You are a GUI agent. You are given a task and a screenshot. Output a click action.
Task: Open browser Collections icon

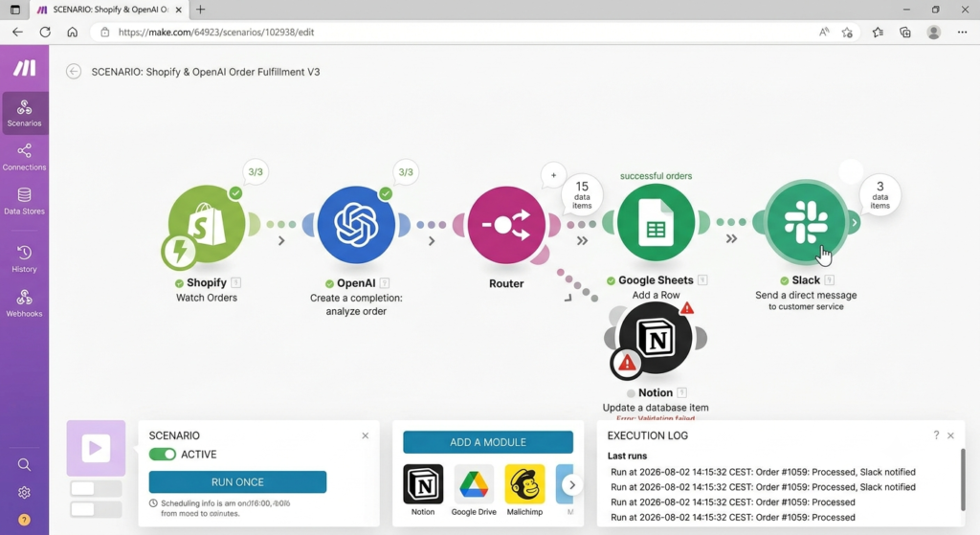(x=905, y=32)
